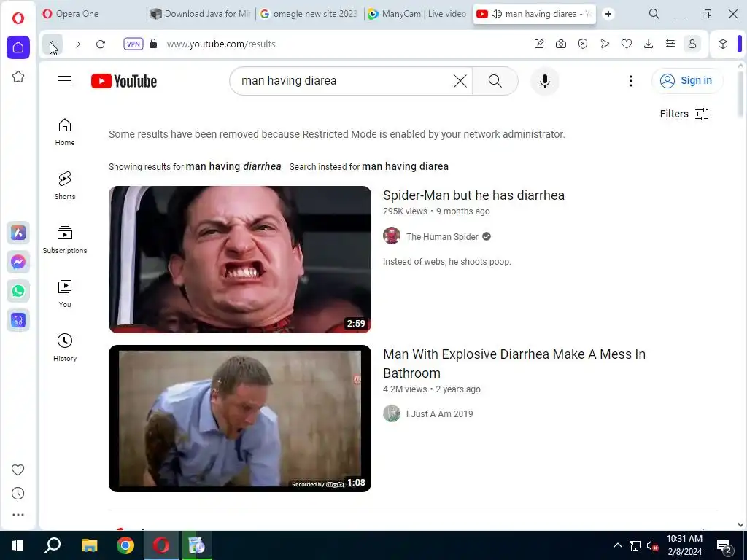Image resolution: width=747 pixels, height=560 pixels.
Task: Reload the YouTube page
Action: (101, 44)
